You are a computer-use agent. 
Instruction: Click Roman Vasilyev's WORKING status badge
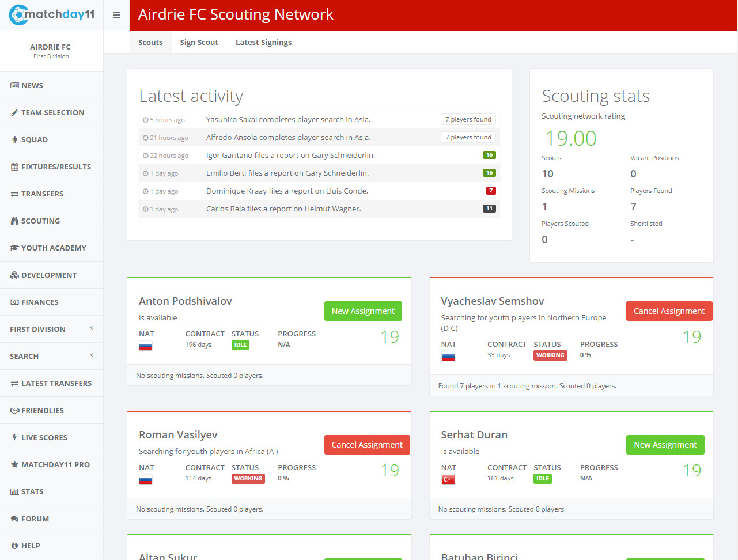coord(248,479)
